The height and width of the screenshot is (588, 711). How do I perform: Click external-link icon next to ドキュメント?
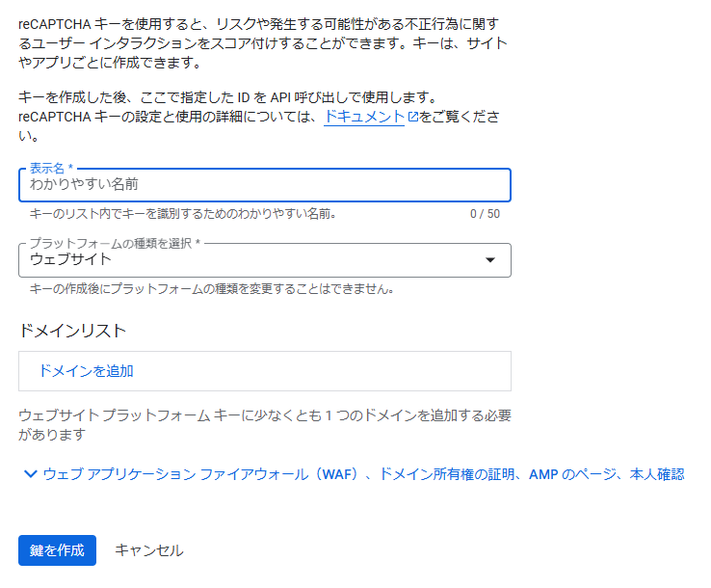tap(413, 118)
